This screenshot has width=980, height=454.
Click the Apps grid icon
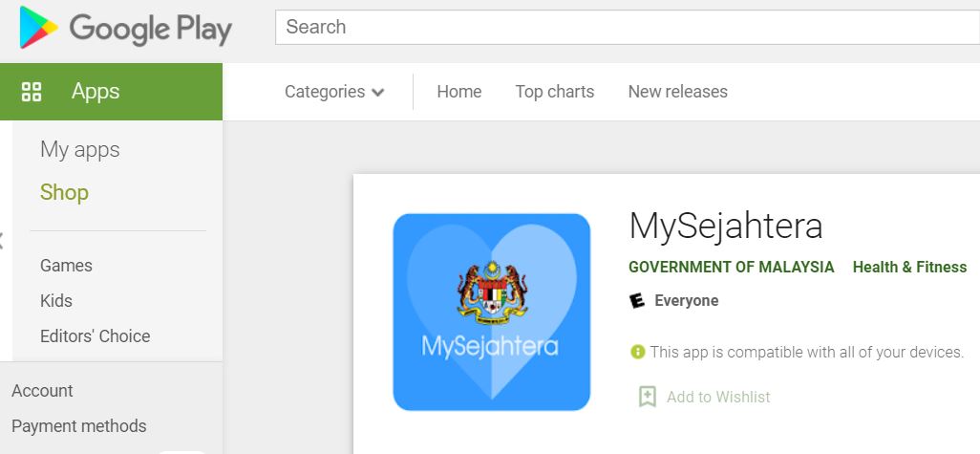point(32,92)
